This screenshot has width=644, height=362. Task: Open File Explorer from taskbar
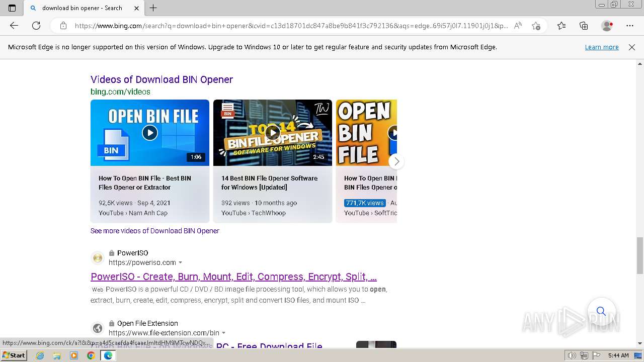pos(57,355)
